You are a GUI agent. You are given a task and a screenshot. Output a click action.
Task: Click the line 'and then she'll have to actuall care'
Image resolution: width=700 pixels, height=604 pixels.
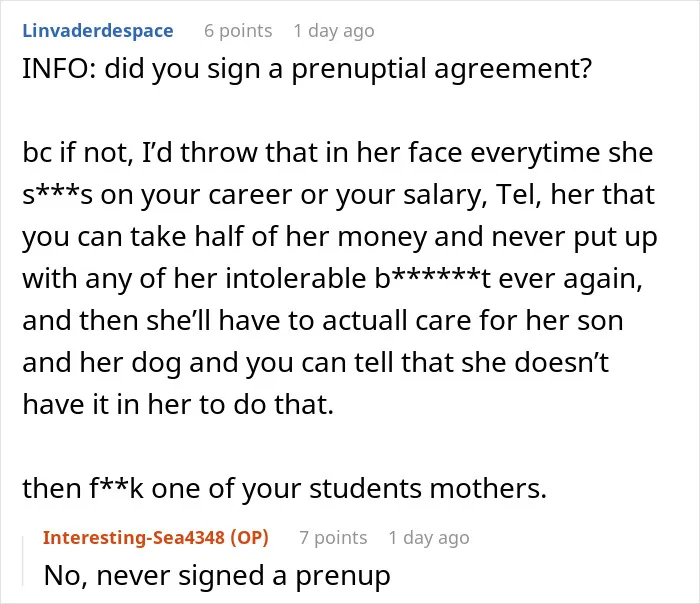coord(323,321)
